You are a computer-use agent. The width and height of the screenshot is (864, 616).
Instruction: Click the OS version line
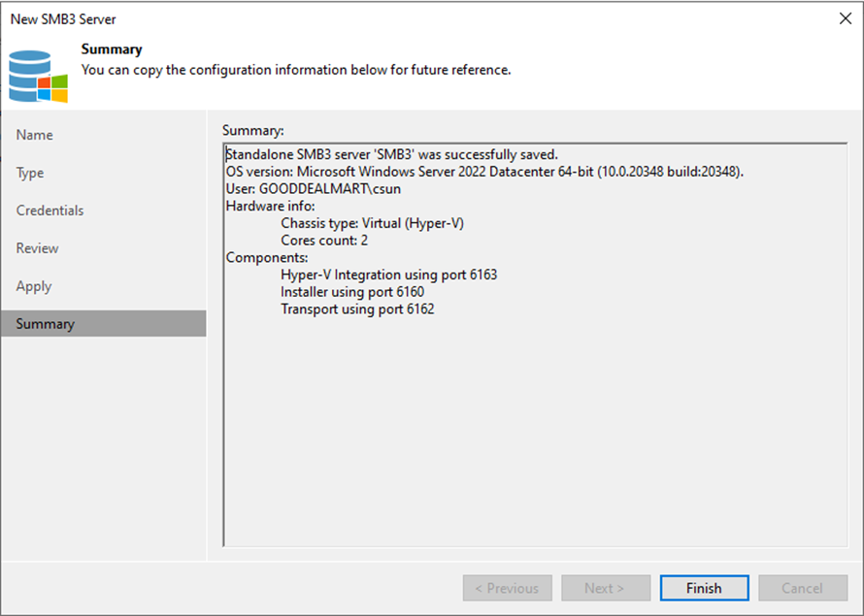(484, 172)
